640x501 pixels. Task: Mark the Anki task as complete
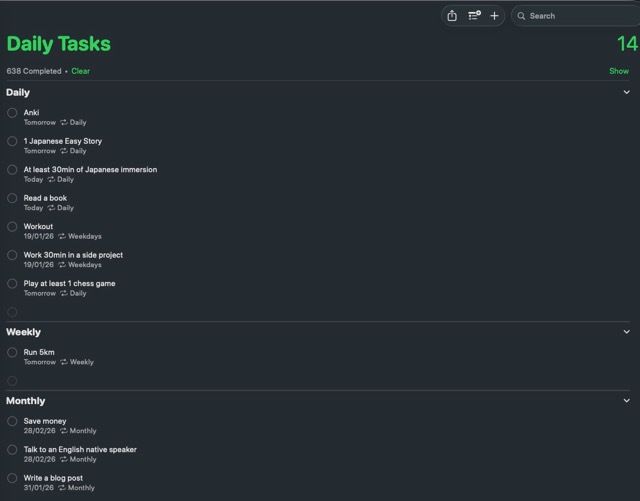12,113
